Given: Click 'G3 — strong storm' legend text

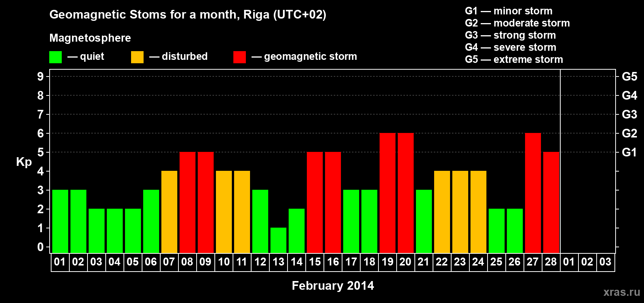Looking at the screenshot, I should point(510,35).
